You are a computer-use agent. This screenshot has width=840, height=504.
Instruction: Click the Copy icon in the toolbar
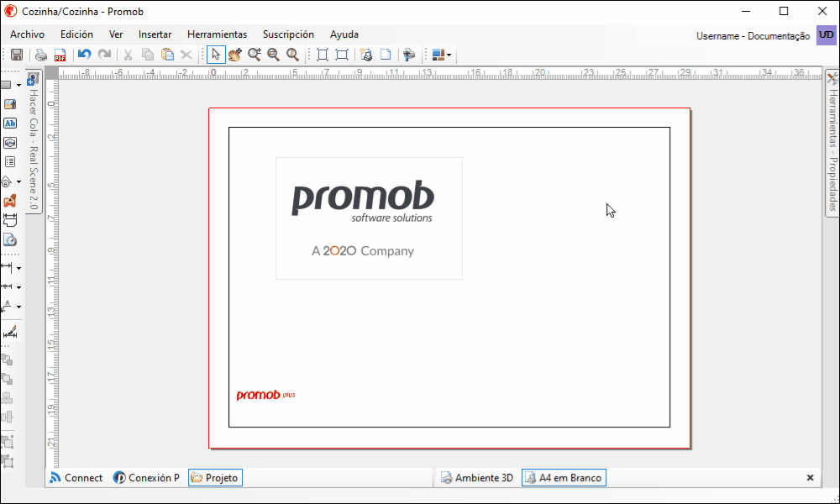tap(147, 55)
